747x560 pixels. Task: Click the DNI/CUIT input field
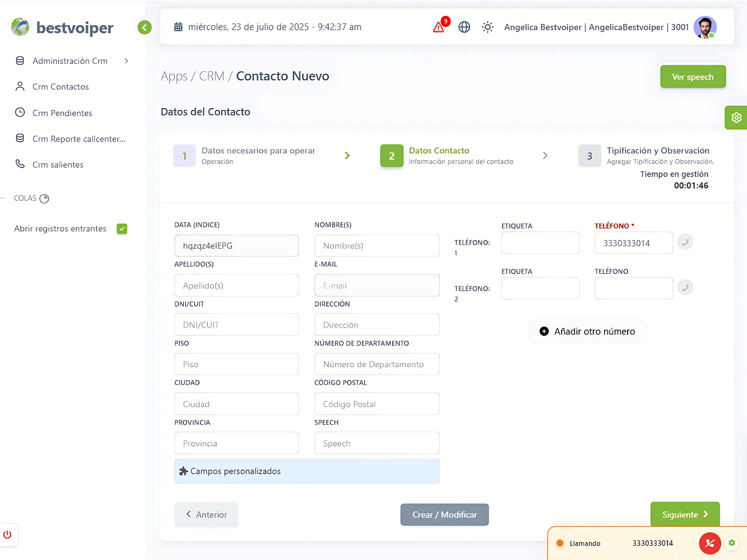(x=236, y=325)
